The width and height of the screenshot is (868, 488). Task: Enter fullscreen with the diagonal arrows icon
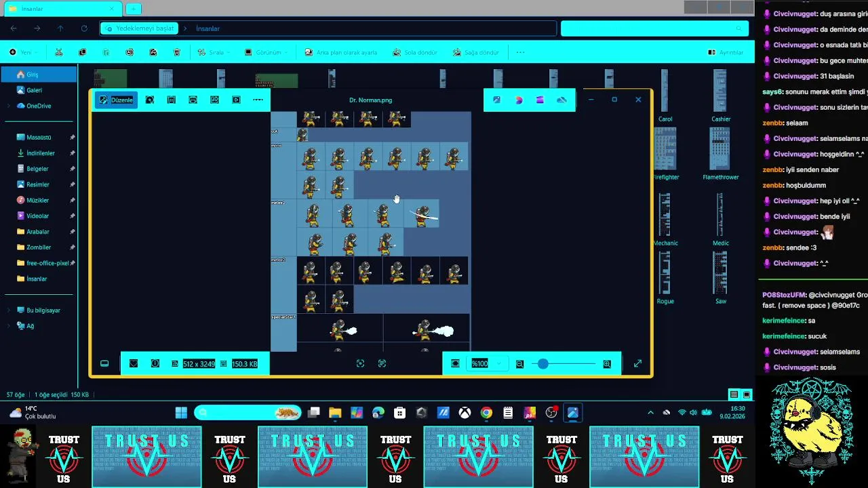point(637,363)
